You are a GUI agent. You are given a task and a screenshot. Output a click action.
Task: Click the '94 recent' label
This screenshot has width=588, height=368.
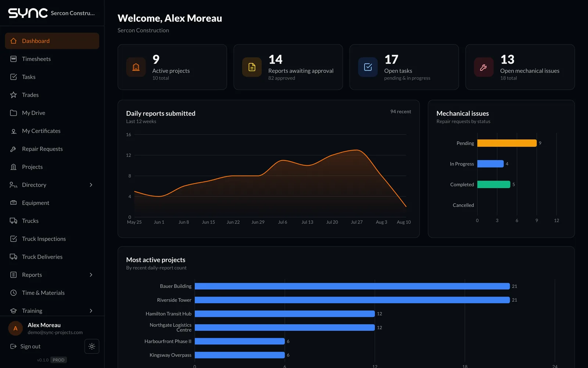pos(401,112)
